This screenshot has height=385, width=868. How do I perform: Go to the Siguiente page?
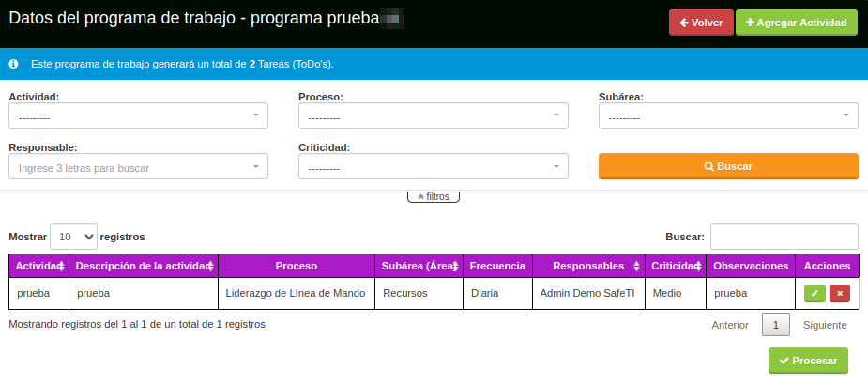tap(825, 325)
